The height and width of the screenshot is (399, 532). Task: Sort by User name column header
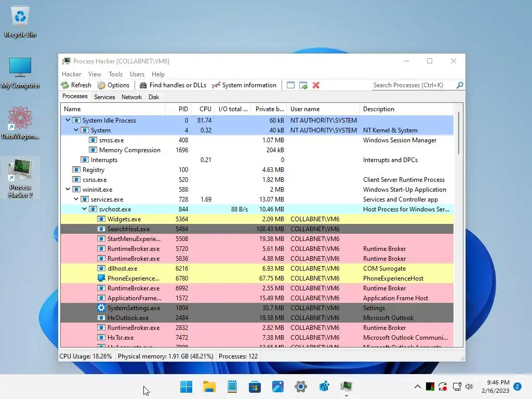pyautogui.click(x=323, y=109)
